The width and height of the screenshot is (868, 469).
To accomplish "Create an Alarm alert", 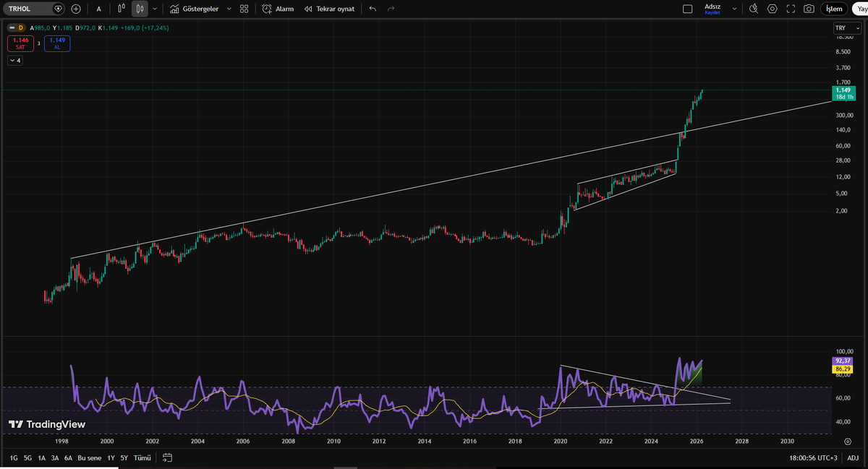I will 278,9.
